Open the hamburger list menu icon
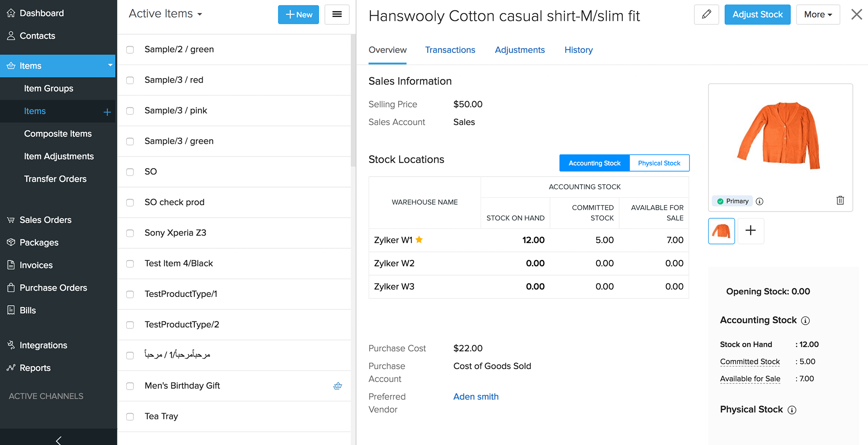Viewport: 868px width, 445px height. (337, 15)
